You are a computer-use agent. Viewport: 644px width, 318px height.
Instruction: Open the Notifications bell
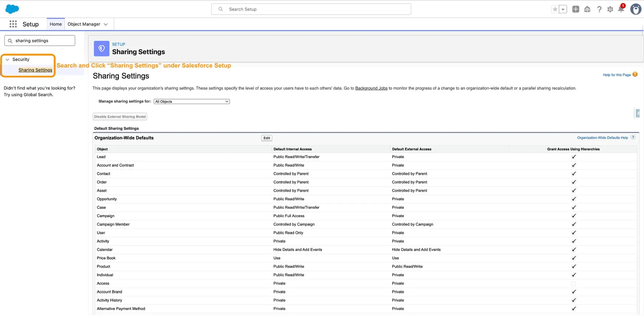click(621, 9)
